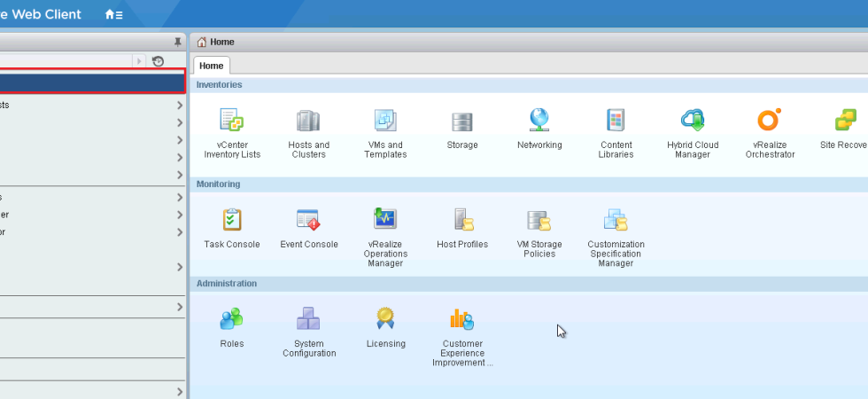This screenshot has height=399, width=868.
Task: Open the Task Console
Action: click(232, 229)
